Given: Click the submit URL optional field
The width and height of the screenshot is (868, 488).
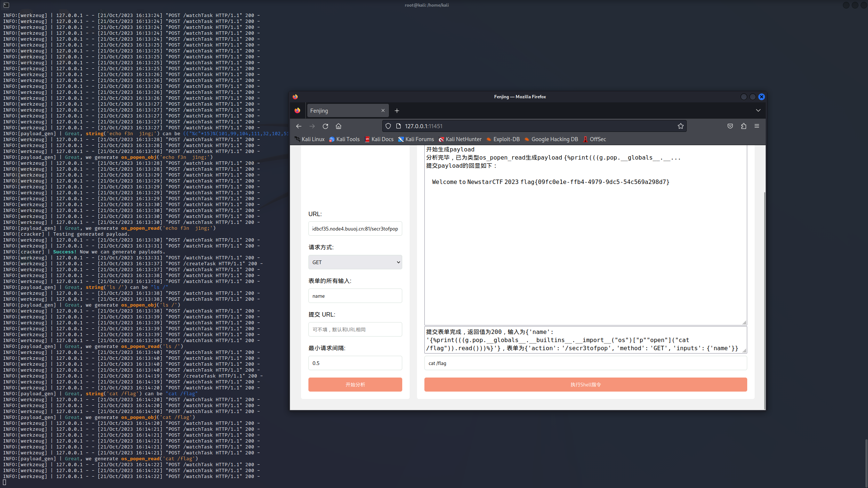Looking at the screenshot, I should pos(355,330).
